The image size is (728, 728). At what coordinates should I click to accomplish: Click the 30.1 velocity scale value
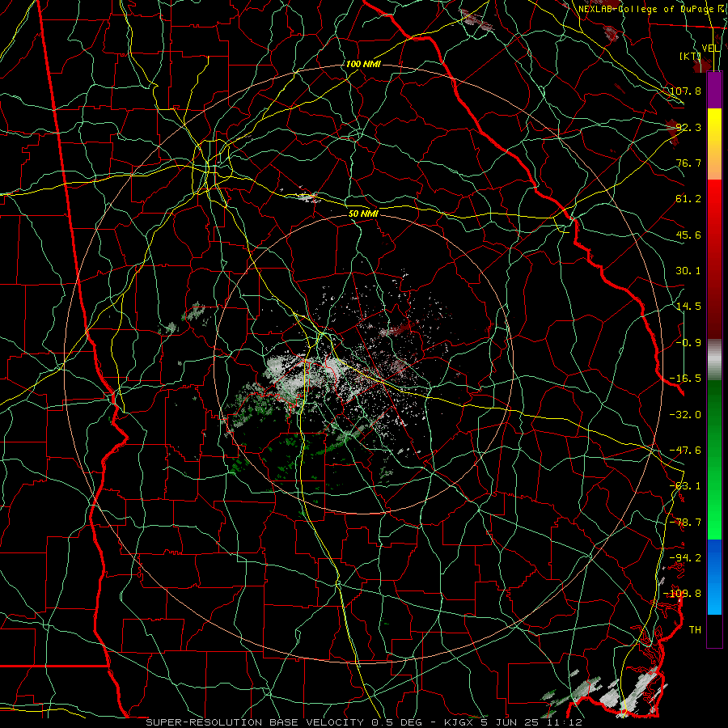click(688, 271)
